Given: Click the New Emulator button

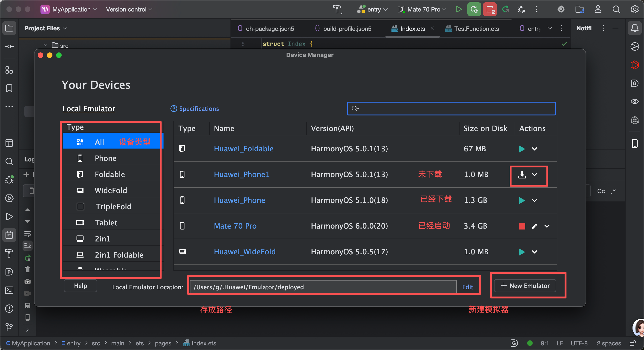Looking at the screenshot, I should tap(525, 286).
